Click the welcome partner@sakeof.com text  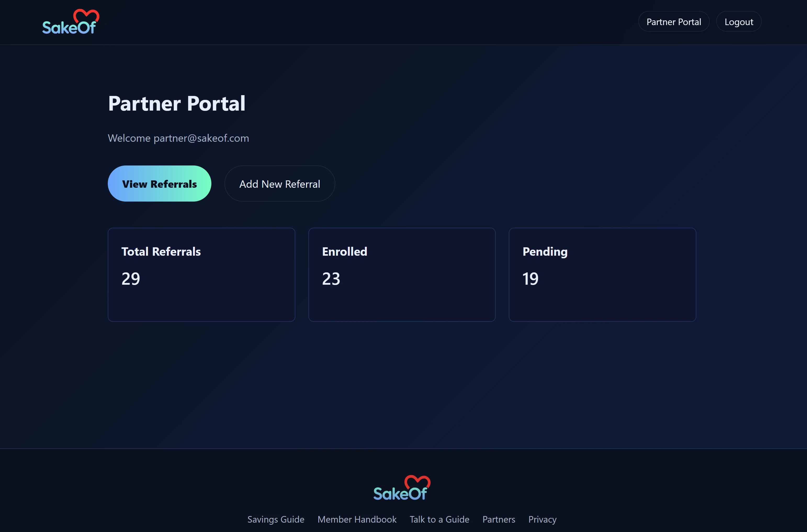(178, 138)
